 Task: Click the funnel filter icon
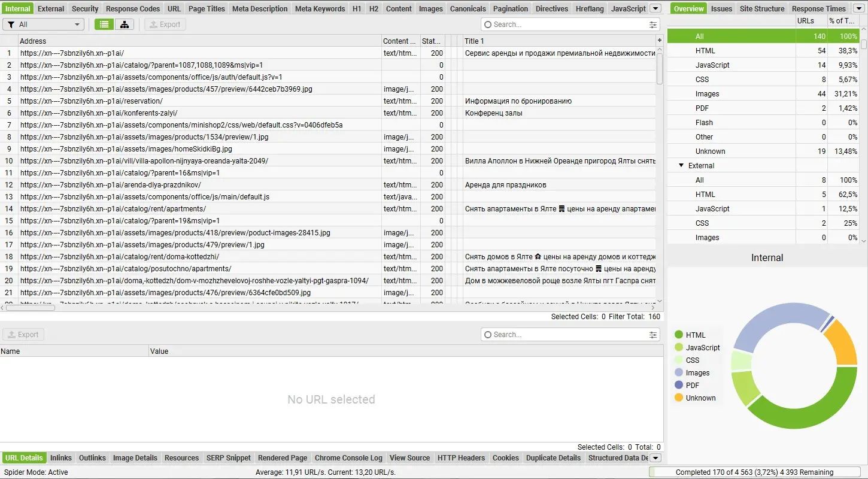point(11,25)
